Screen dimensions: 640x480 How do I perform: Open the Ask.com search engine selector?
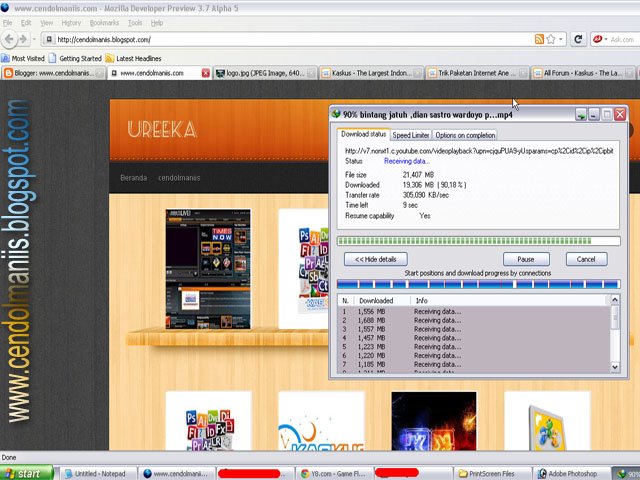point(600,39)
